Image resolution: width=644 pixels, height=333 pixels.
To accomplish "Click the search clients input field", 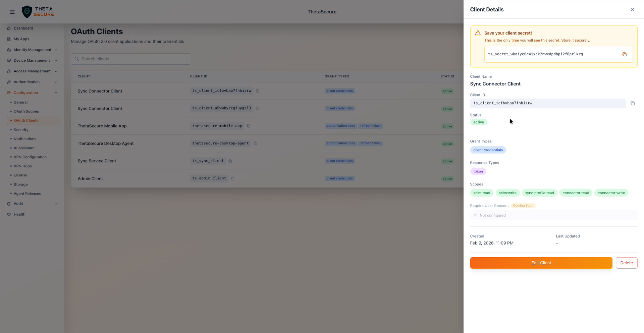I will 131,59.
